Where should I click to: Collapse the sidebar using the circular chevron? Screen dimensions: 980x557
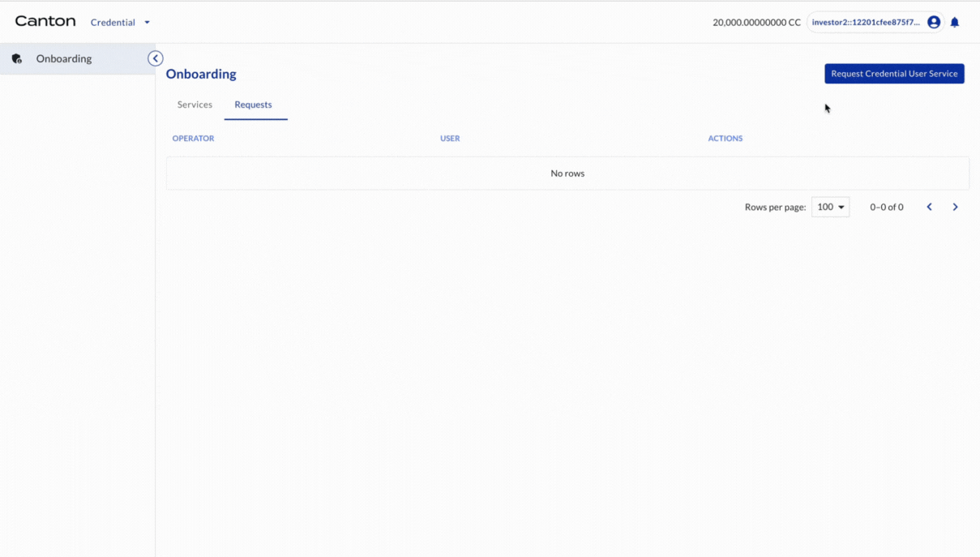pos(155,58)
